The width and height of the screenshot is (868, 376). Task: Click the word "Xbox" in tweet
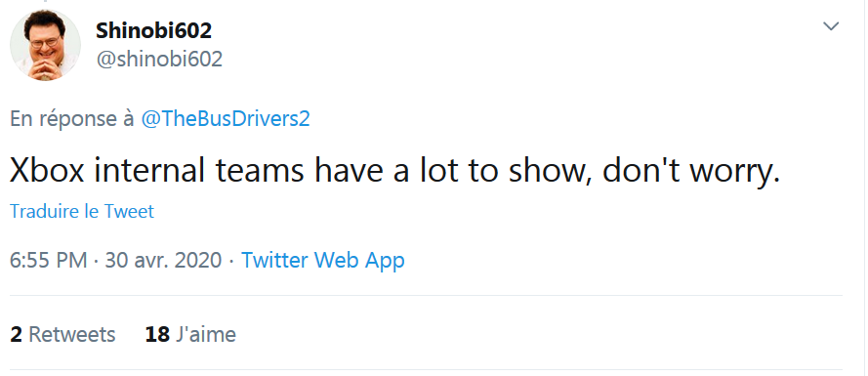47,172
